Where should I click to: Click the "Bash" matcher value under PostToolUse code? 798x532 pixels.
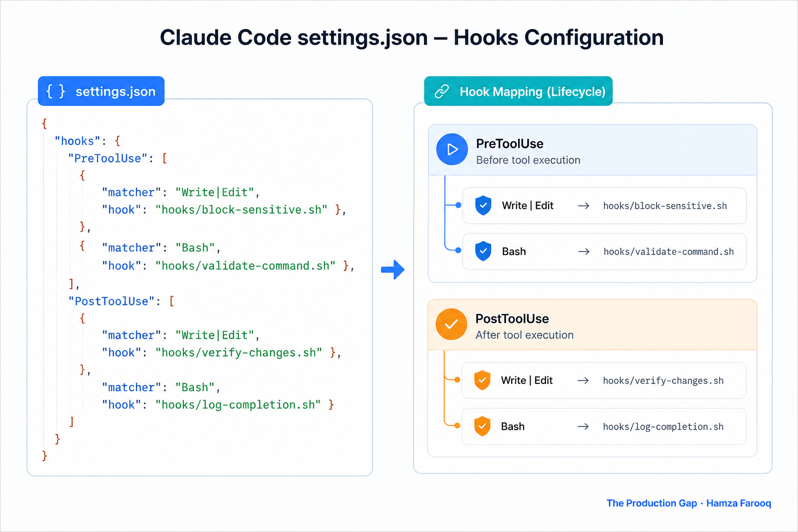point(195,387)
